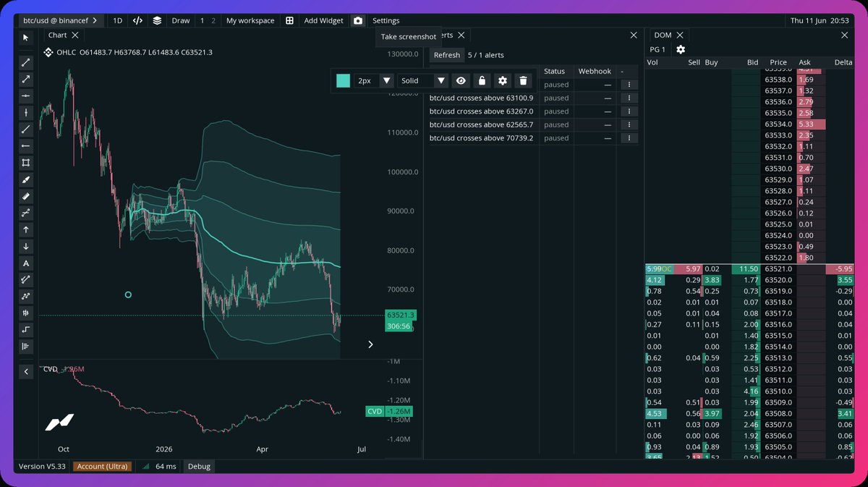Click the Refresh alerts button

[x=447, y=55]
